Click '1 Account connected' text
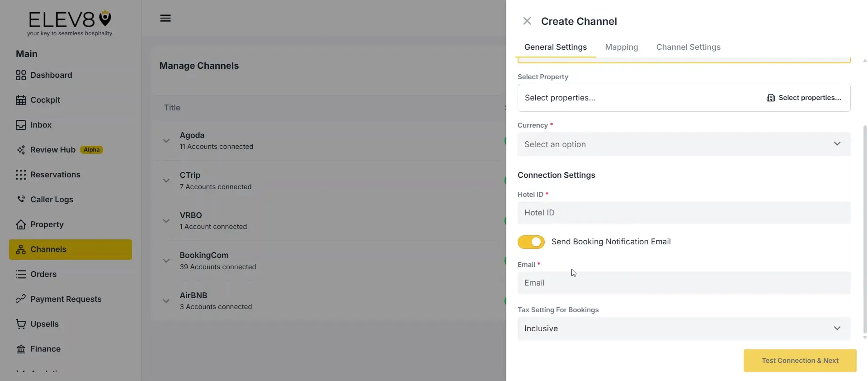Screen dimensions: 868x381 click(x=213, y=227)
